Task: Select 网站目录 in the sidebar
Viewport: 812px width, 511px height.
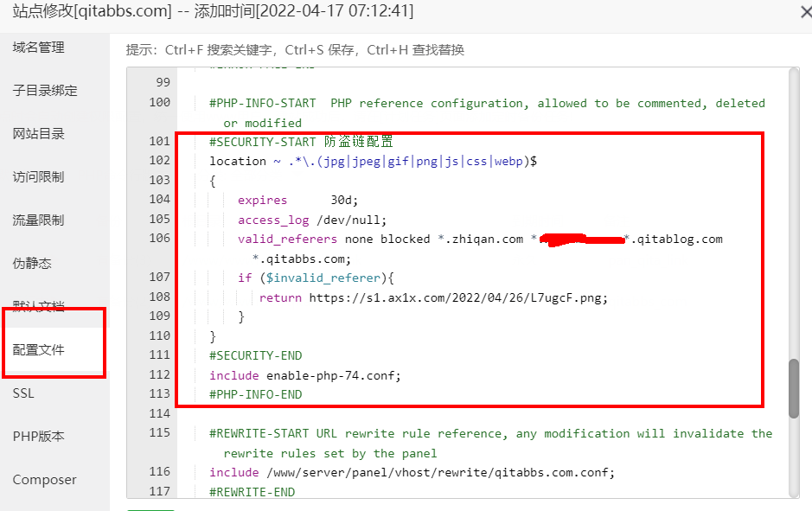Action: pyautogui.click(x=39, y=134)
